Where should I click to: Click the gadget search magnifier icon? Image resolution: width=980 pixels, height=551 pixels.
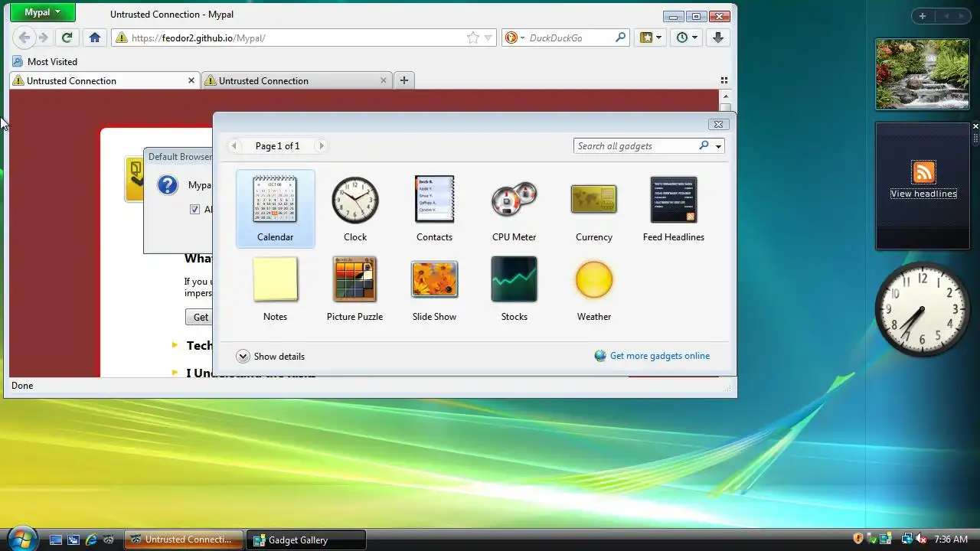coord(704,145)
